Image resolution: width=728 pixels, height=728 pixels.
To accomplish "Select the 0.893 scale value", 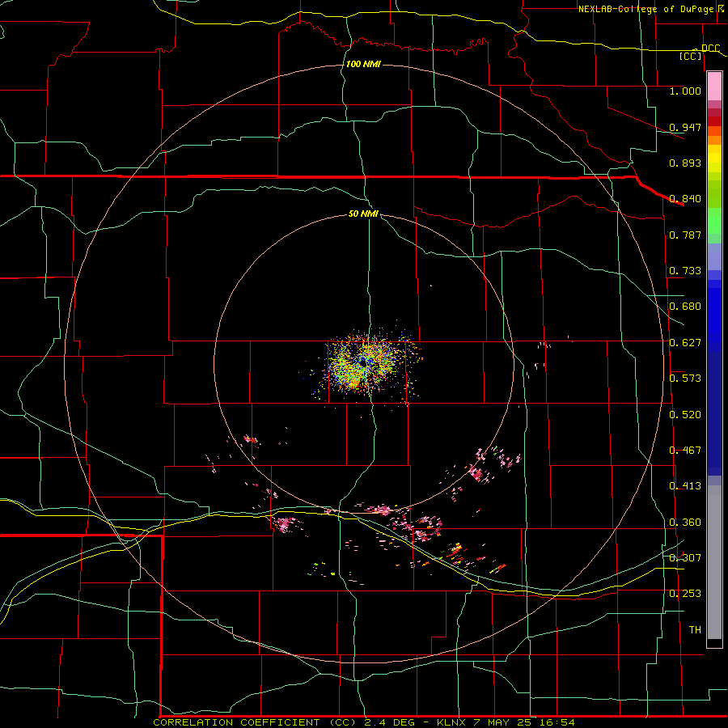I will coord(685,163).
